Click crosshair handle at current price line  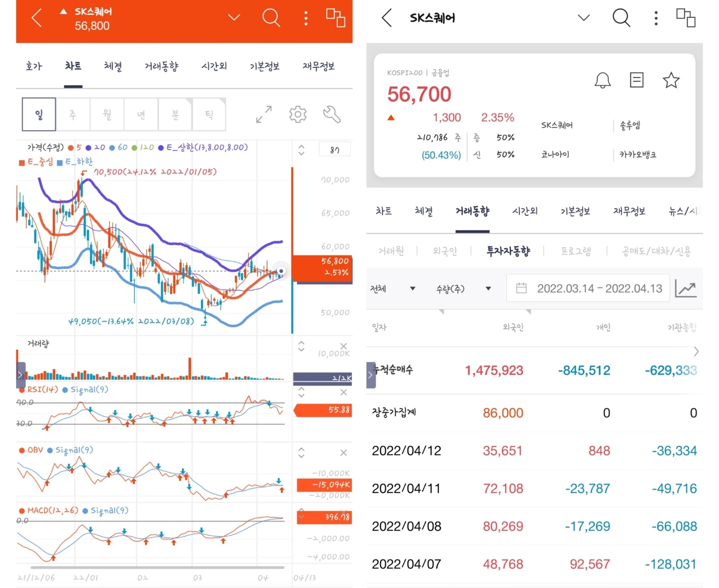281,271
